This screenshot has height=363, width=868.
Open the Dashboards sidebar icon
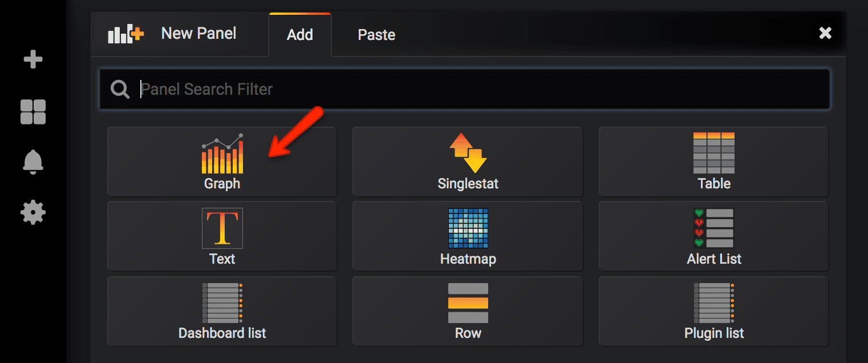pos(33,112)
